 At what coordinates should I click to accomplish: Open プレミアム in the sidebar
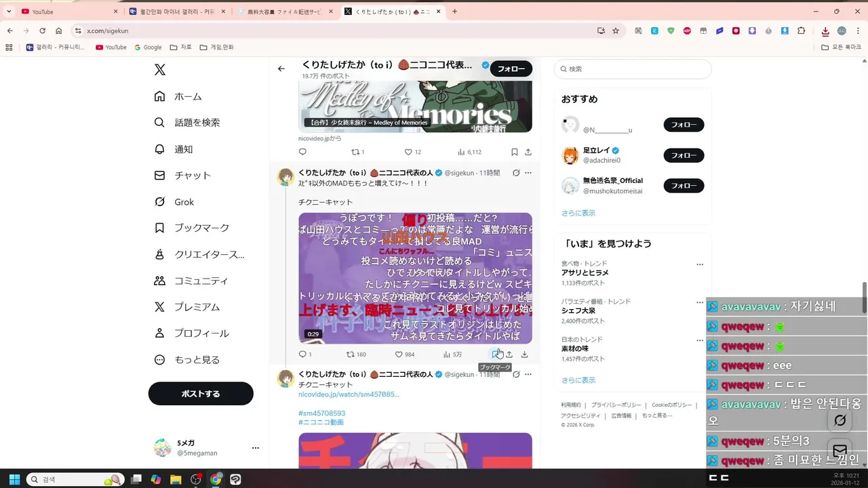click(187, 307)
